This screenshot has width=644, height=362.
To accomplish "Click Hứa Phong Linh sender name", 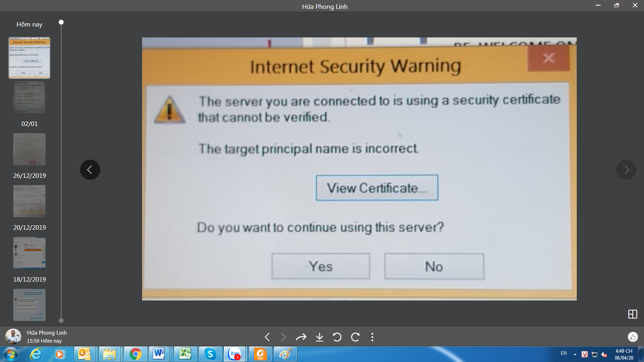I will click(x=47, y=333).
